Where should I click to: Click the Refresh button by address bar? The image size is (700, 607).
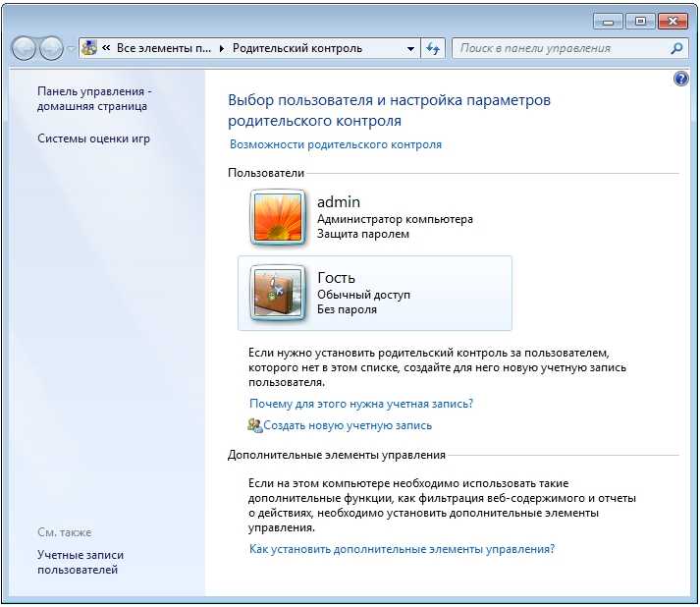[x=433, y=48]
